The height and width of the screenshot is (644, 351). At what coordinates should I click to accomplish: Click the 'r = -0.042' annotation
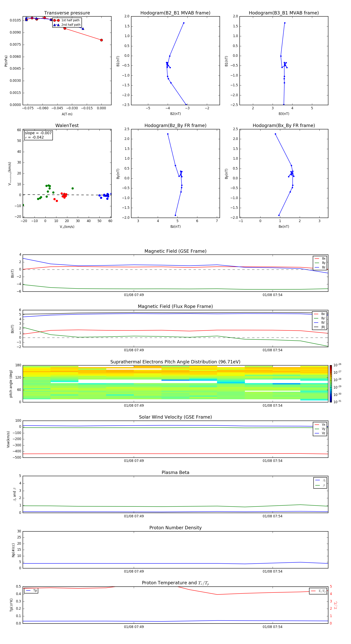35,137
